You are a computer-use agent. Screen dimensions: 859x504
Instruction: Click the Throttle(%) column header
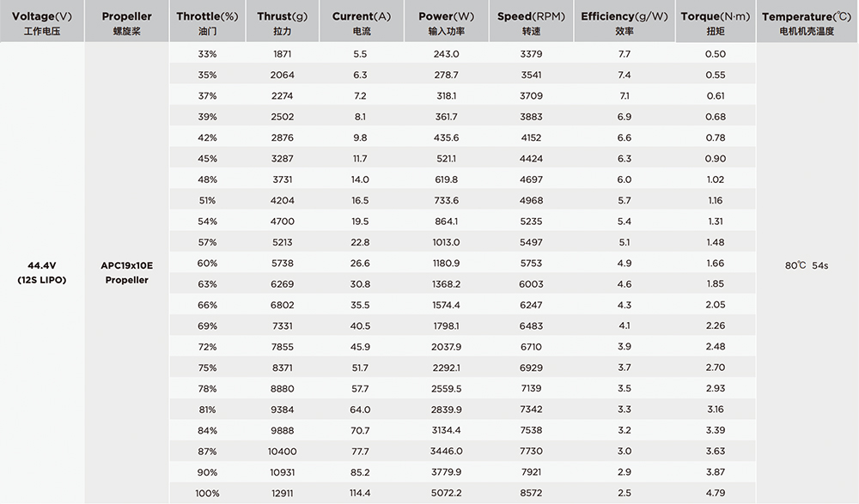(x=207, y=22)
